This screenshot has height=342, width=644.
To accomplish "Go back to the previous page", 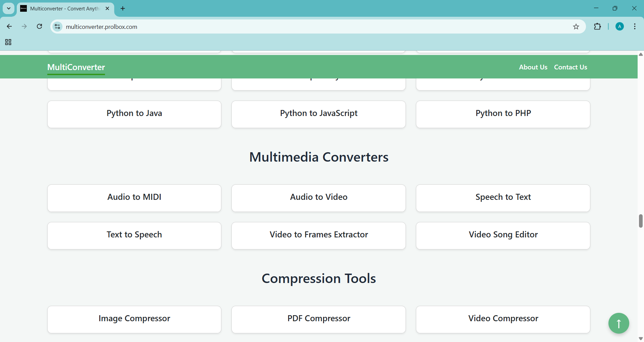I will coord(9,26).
